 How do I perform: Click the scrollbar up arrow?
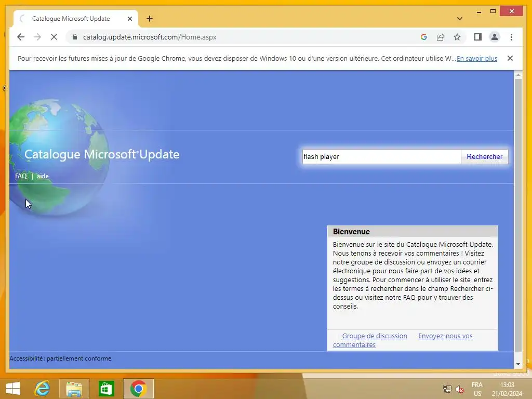518,75
